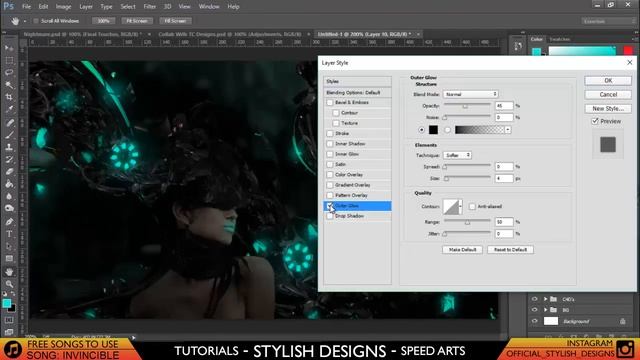This screenshot has width=640, height=360.
Task: Enable the Bevel & Emboss checkbox
Action: coord(330,102)
